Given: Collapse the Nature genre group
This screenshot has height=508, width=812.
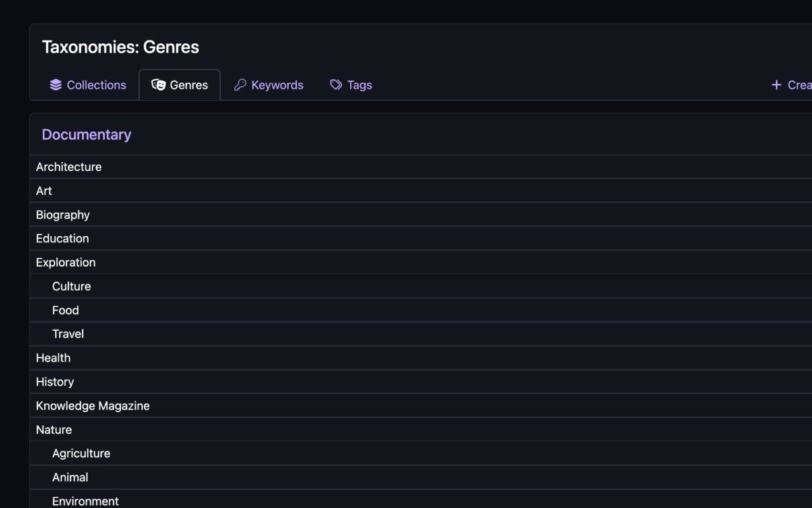Looking at the screenshot, I should click(53, 429).
